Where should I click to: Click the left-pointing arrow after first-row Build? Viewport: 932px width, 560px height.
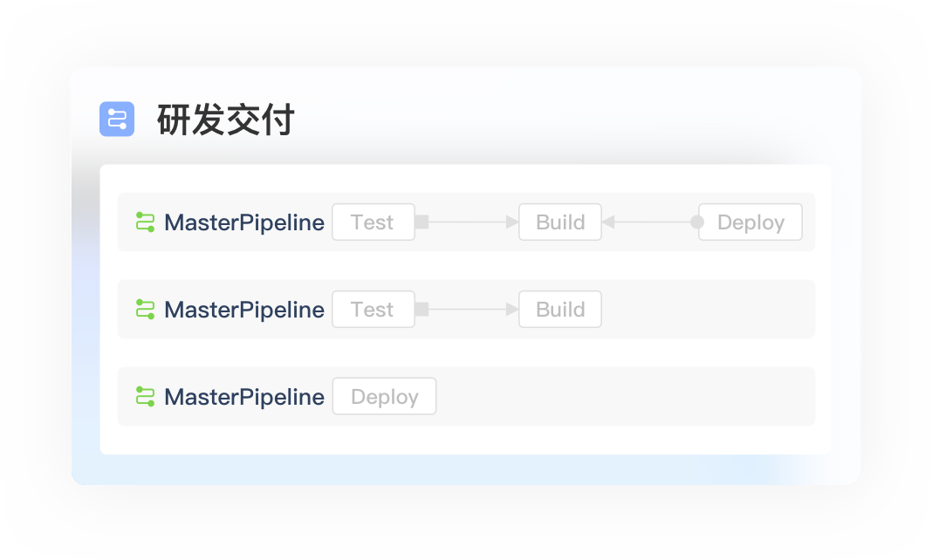[608, 222]
